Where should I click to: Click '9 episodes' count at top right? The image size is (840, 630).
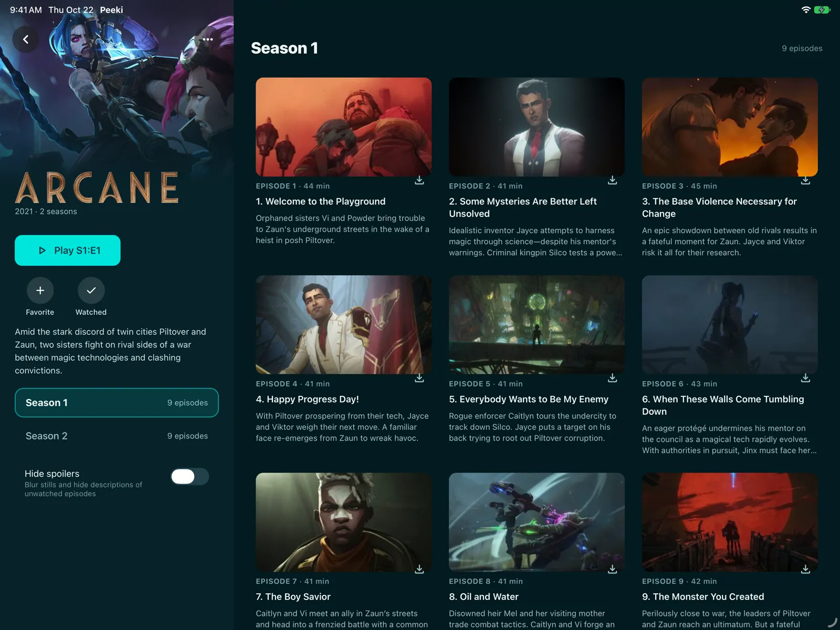click(x=802, y=48)
